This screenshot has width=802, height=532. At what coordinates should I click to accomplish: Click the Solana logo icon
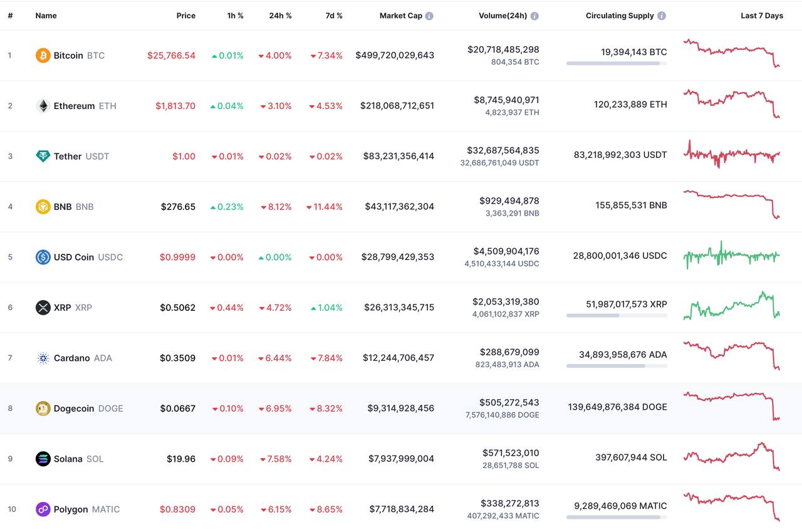point(43,459)
